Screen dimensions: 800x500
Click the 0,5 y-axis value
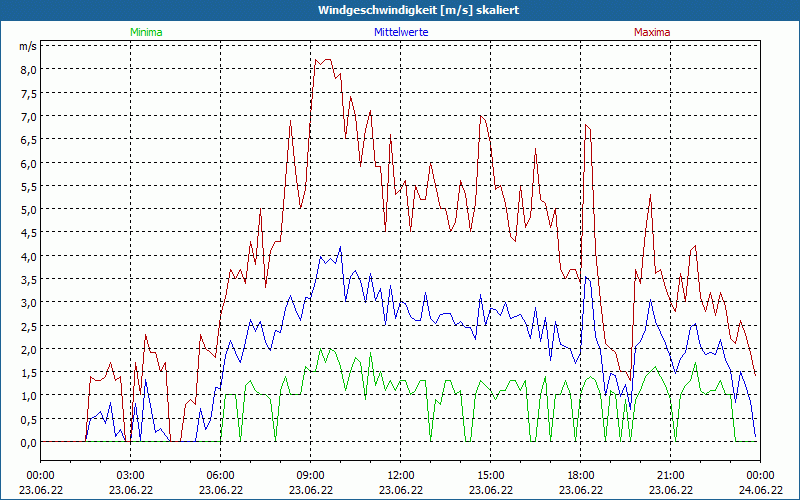28,419
